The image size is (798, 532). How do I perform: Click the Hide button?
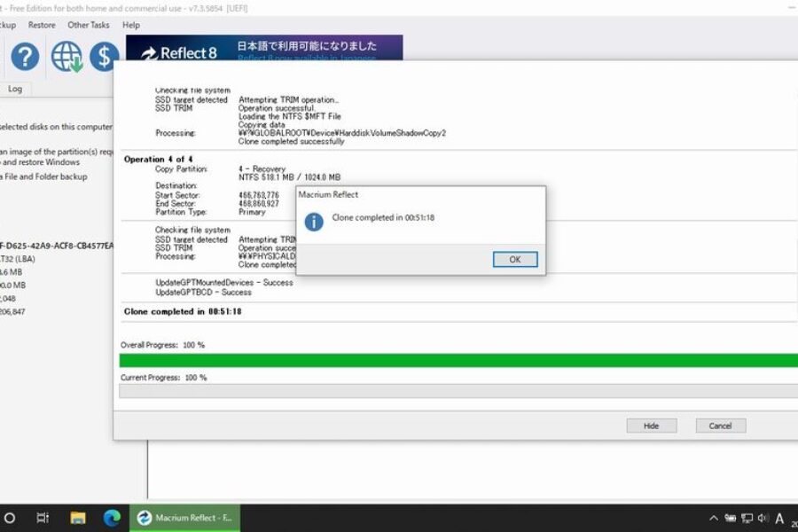pos(652,426)
